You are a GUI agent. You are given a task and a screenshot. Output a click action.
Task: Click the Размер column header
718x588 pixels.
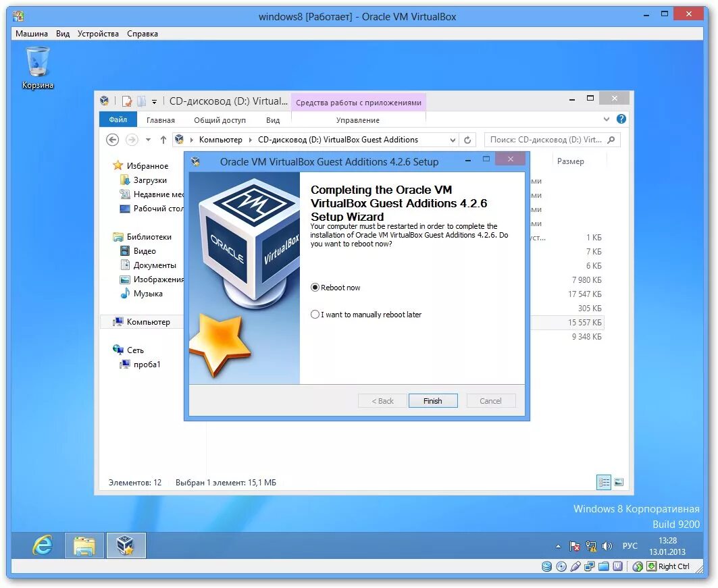(x=570, y=161)
